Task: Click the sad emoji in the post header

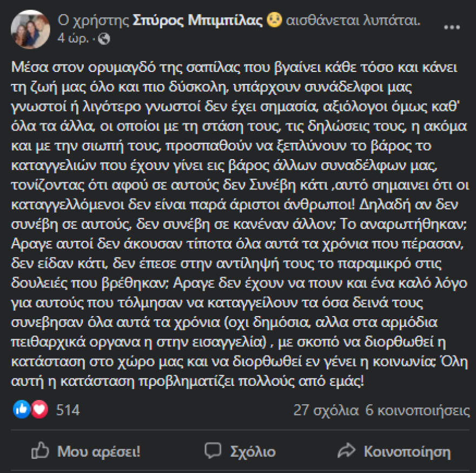Action: click(275, 22)
